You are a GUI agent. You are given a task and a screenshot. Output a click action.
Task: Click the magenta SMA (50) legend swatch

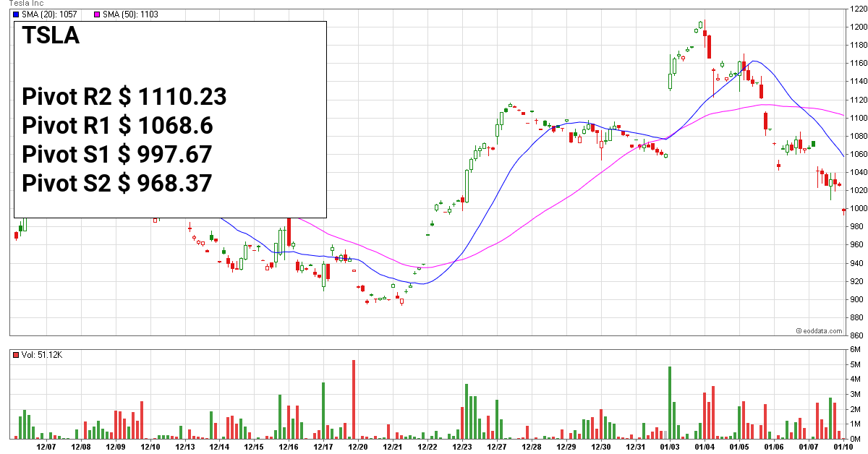[x=98, y=14]
